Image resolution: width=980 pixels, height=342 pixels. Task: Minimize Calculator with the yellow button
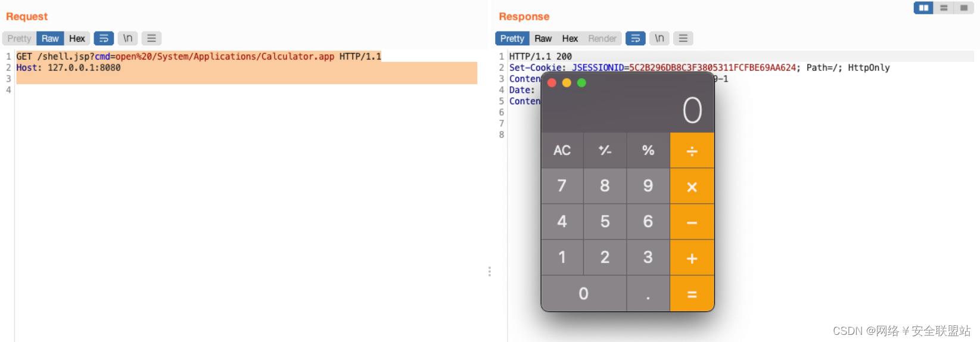(567, 83)
